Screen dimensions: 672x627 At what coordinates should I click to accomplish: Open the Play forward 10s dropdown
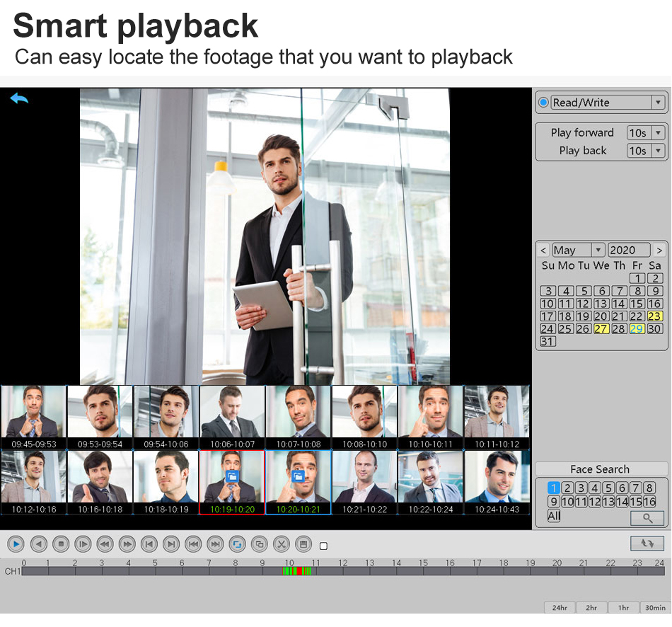coord(658,133)
